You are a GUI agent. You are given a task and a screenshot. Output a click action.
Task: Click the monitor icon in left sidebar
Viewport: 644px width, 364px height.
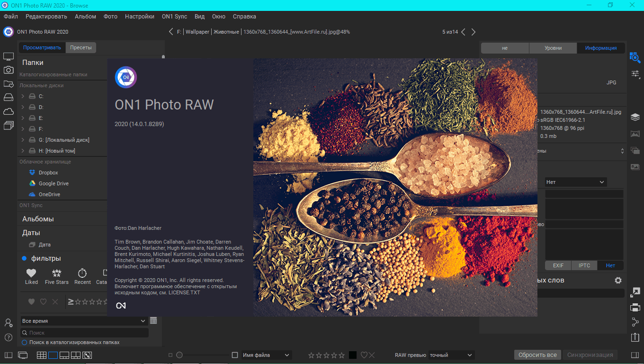9,57
